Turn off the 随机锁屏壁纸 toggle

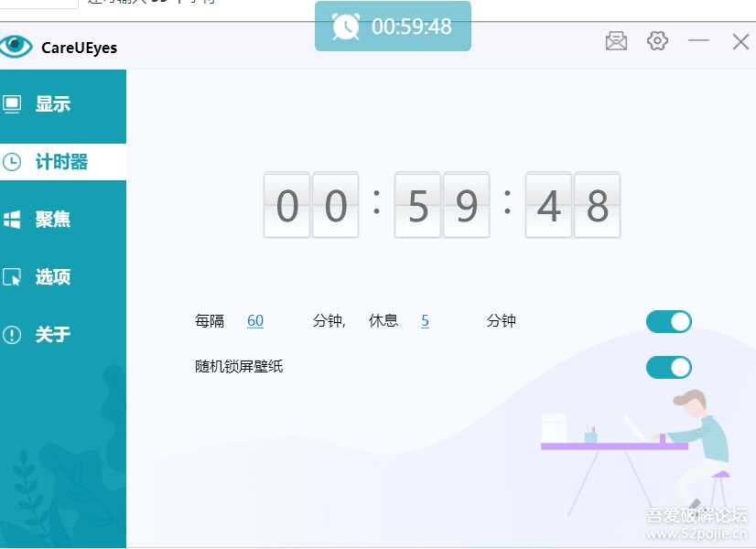(668, 367)
